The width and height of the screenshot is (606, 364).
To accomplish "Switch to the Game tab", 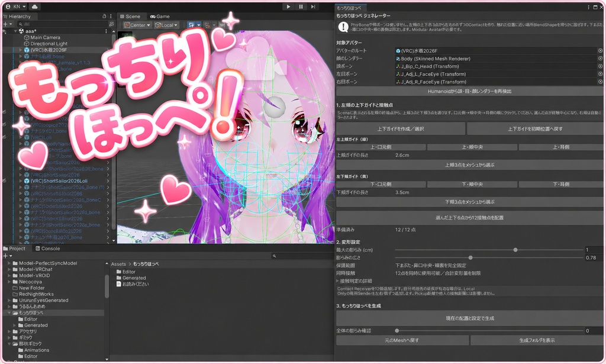I will coord(160,16).
